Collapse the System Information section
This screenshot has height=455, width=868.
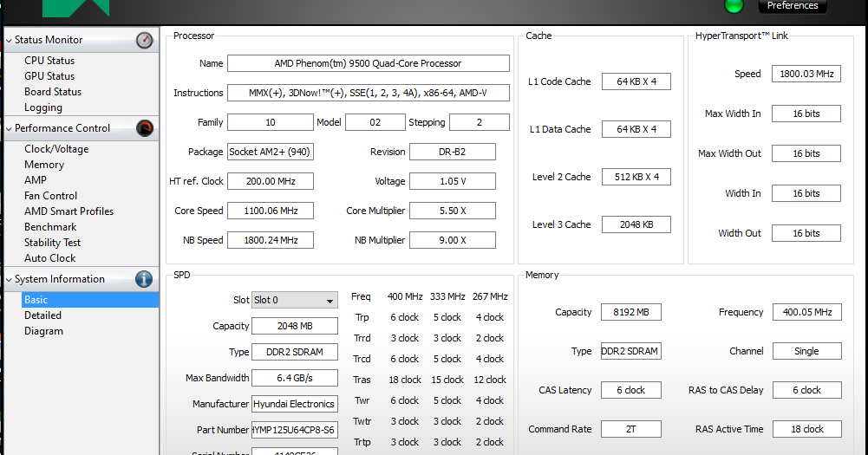[9, 280]
